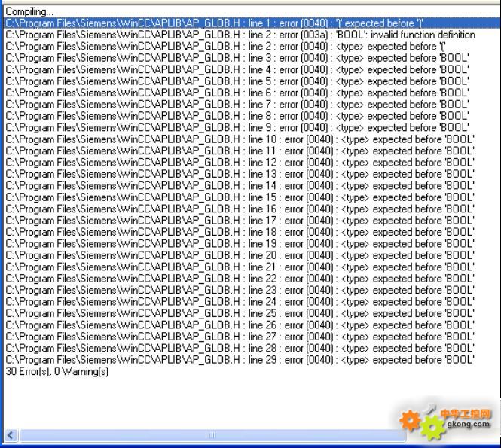Image resolution: width=501 pixels, height=448 pixels.
Task: Select the line 23 error row
Action: point(240,290)
